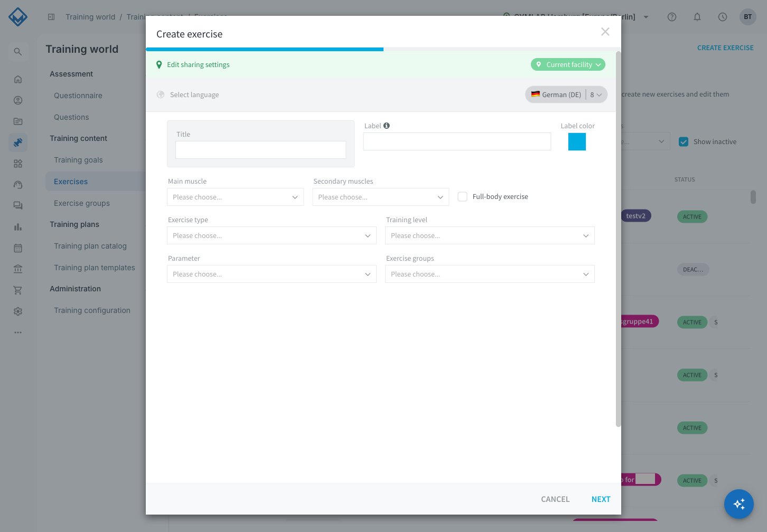Click the CANCEL button
Screen dimensions: 767x532
click(x=555, y=499)
